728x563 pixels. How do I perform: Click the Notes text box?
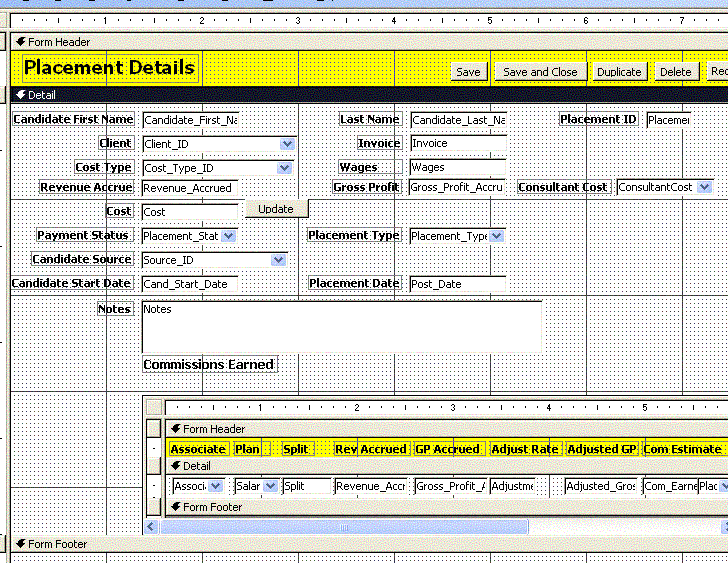341,325
